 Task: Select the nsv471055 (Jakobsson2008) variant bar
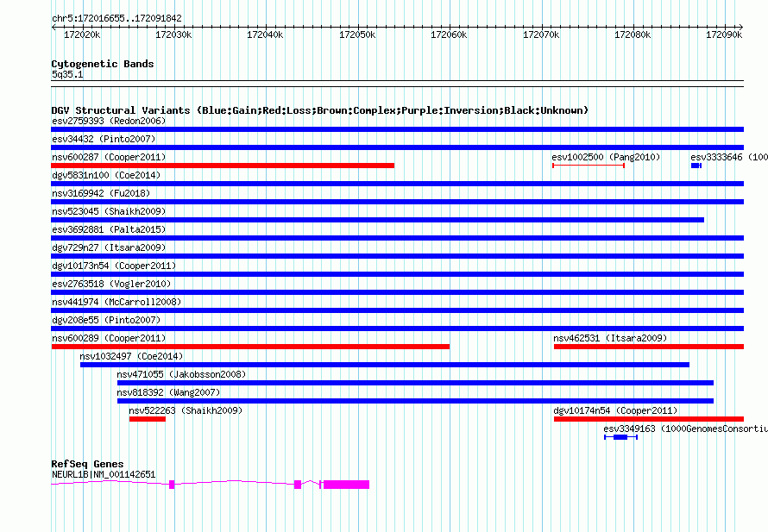(415, 383)
